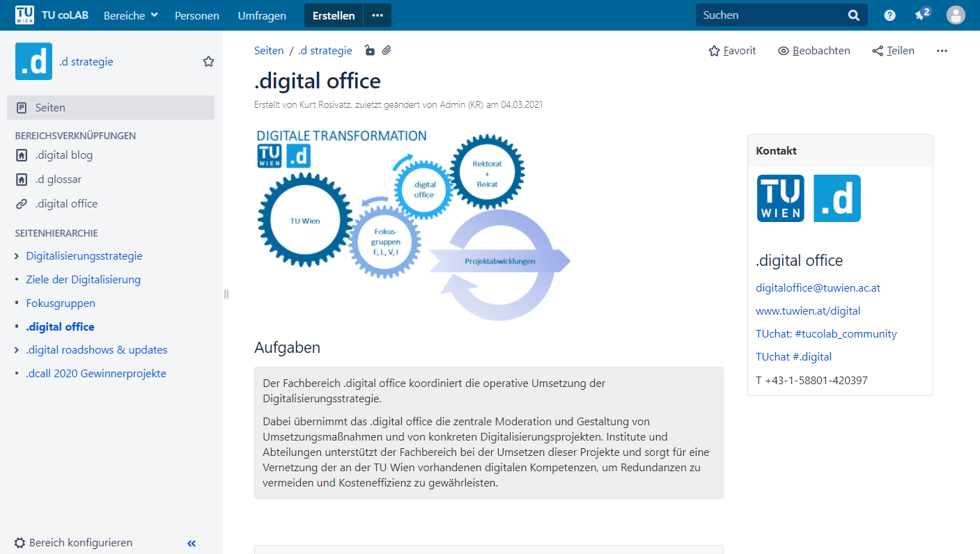Open Digitalisierungsstrategie page in hierarchy

click(84, 256)
